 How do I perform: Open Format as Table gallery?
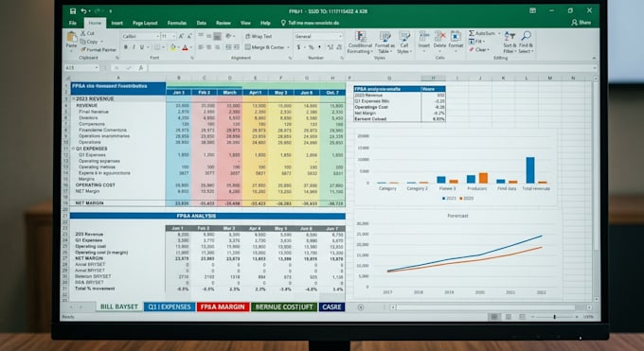[x=385, y=43]
